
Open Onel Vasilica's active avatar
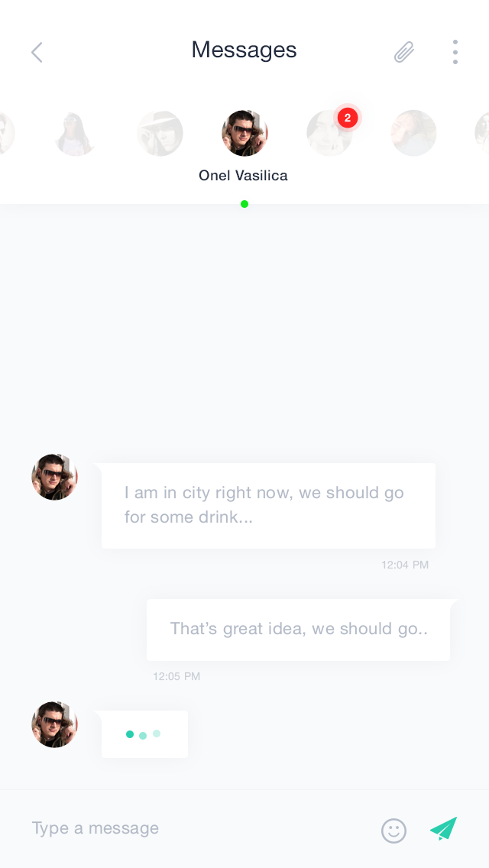[244, 133]
